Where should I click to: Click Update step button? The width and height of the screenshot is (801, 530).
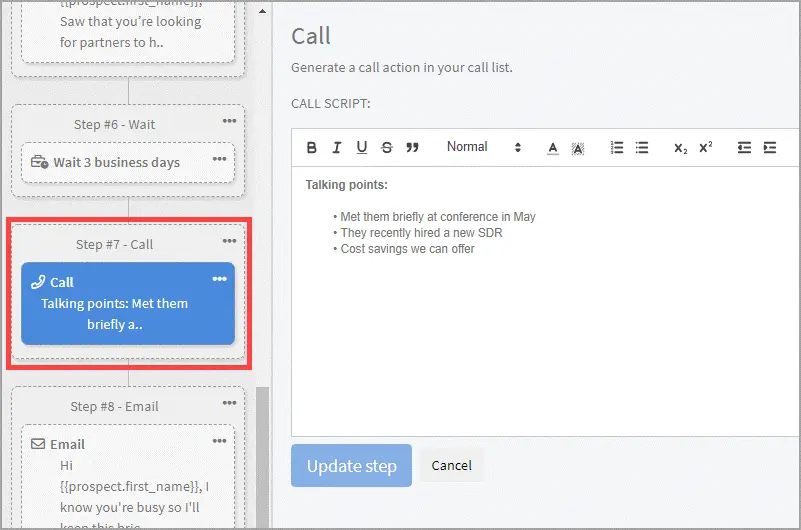(x=351, y=466)
